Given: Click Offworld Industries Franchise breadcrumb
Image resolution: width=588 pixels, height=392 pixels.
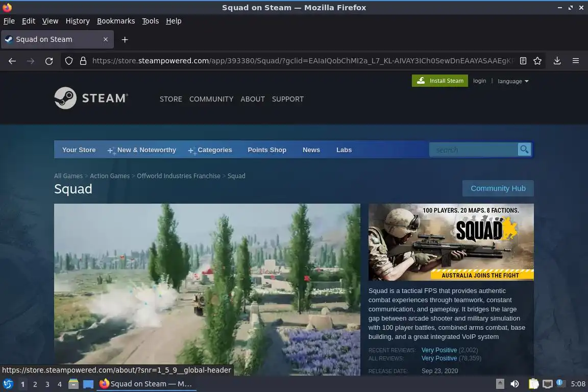Looking at the screenshot, I should (x=179, y=176).
